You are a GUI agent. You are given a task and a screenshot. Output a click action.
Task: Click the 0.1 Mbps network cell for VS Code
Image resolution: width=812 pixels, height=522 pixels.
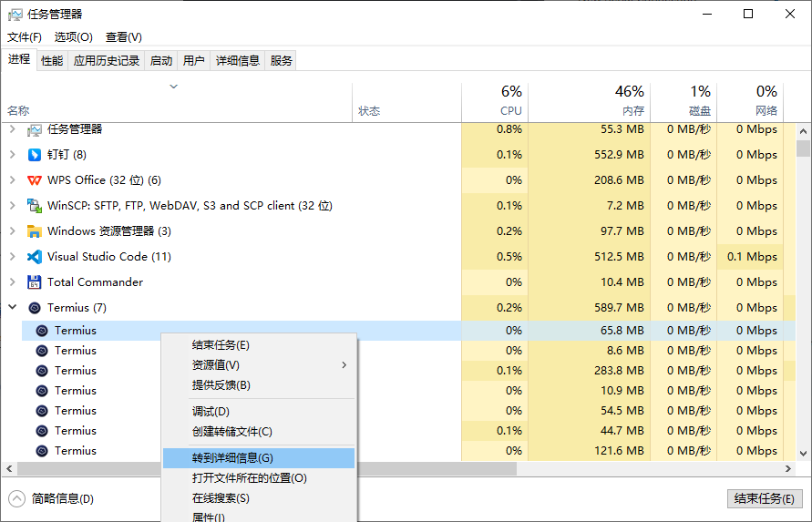pyautogui.click(x=750, y=257)
